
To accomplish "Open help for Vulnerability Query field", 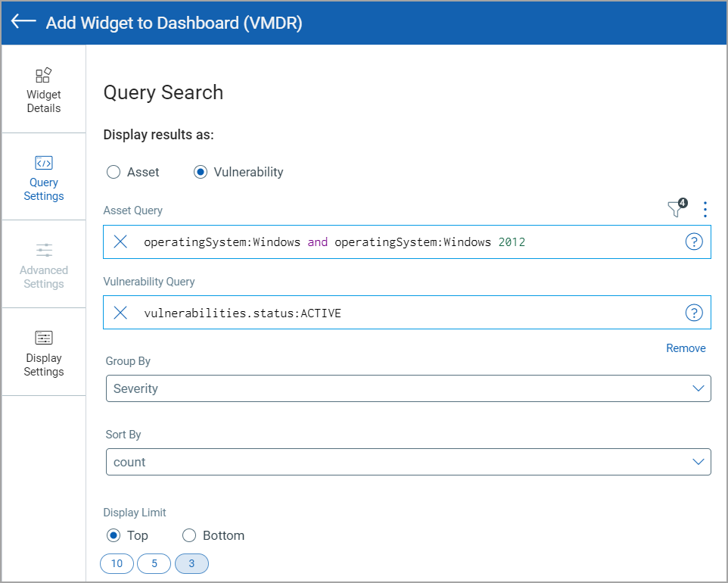I will 693,313.
